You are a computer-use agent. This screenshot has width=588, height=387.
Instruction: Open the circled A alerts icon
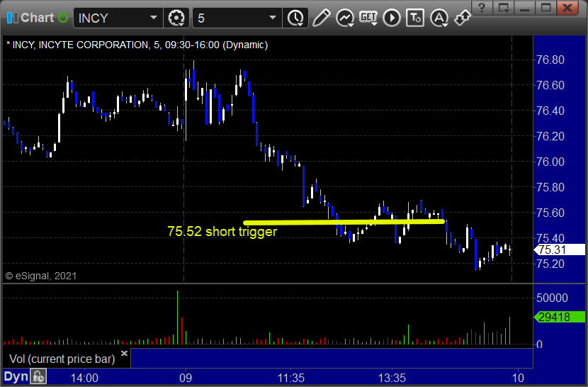click(x=439, y=18)
